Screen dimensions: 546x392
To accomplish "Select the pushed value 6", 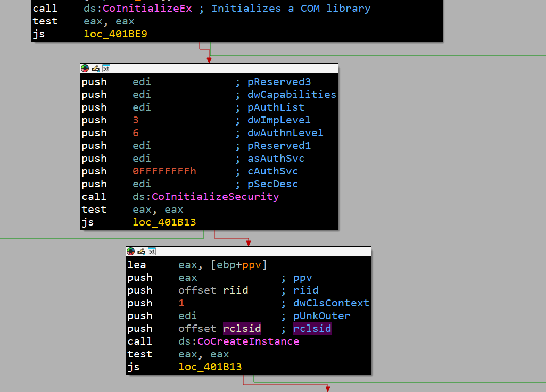I will click(136, 133).
